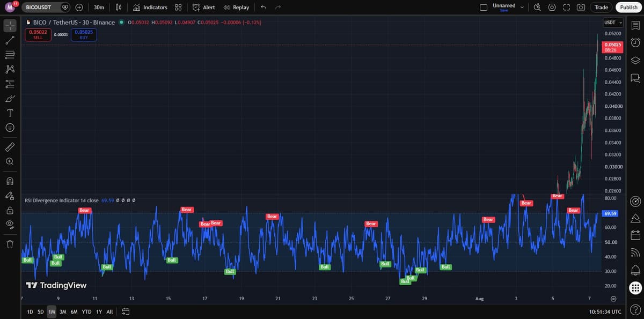Lock all drawing tools
The image size is (644, 319).
(x=10, y=210)
